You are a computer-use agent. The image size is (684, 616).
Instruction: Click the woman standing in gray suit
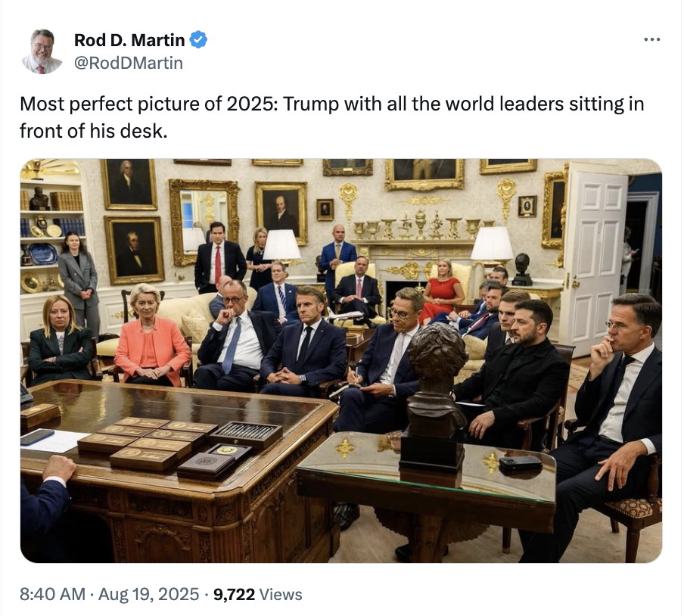click(x=79, y=280)
